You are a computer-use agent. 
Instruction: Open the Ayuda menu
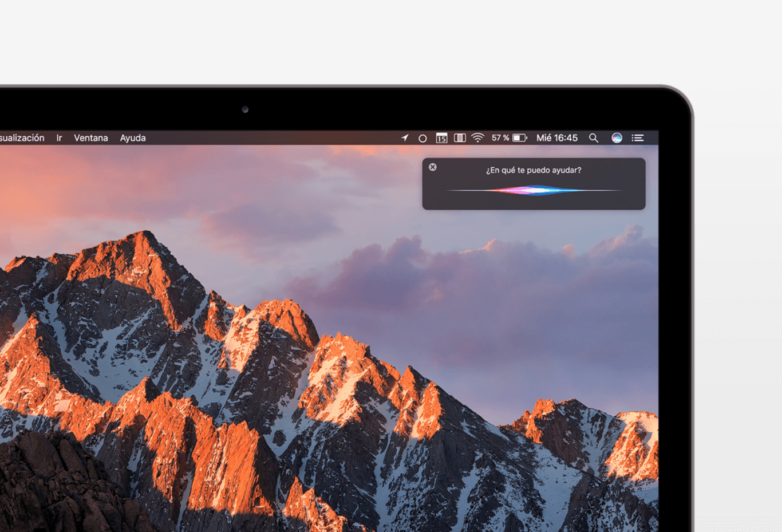[x=133, y=137]
